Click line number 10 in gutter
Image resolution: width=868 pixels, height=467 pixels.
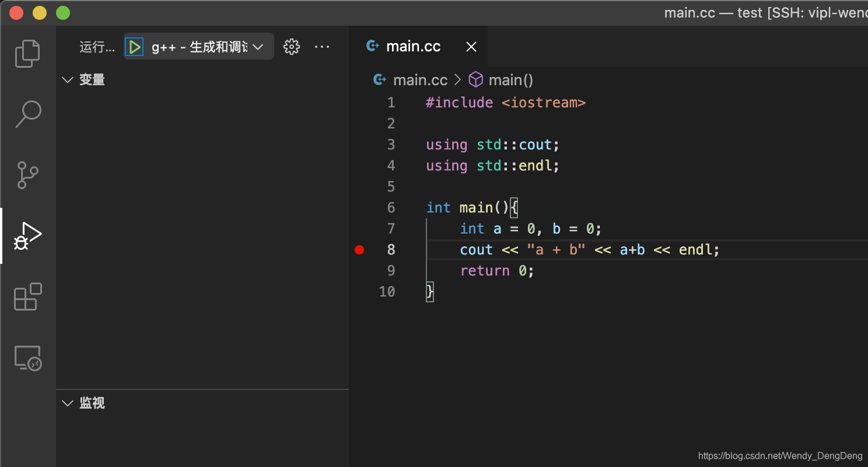click(387, 292)
